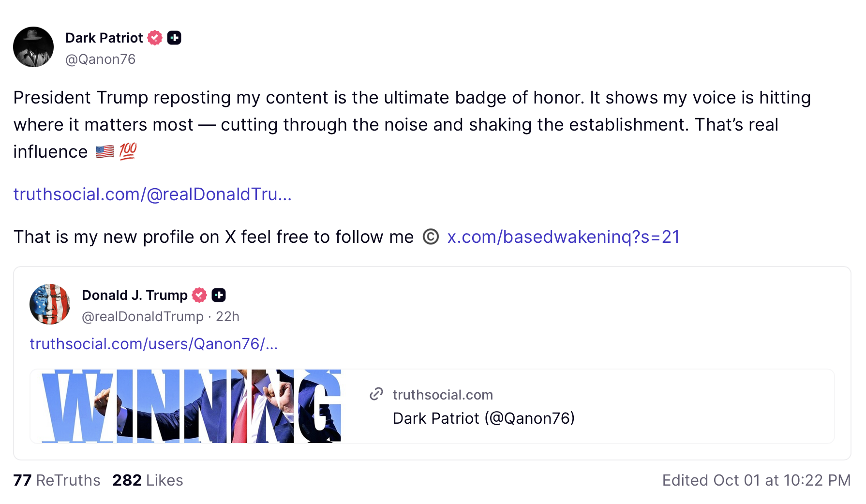Click the @Qanon76 handle

(100, 59)
